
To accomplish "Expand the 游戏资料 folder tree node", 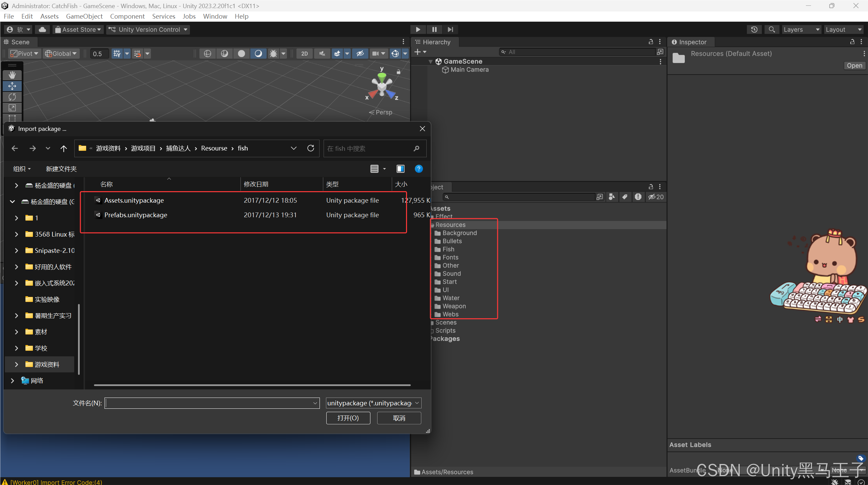I will point(16,364).
